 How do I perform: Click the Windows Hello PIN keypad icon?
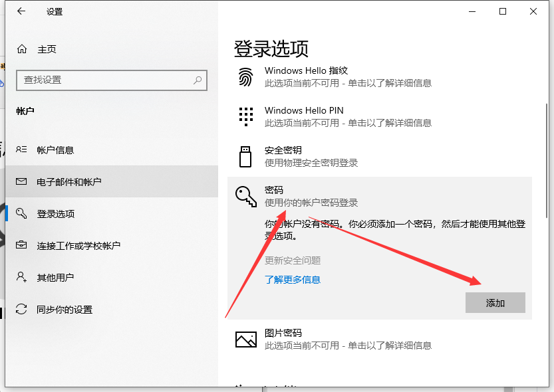(246, 116)
